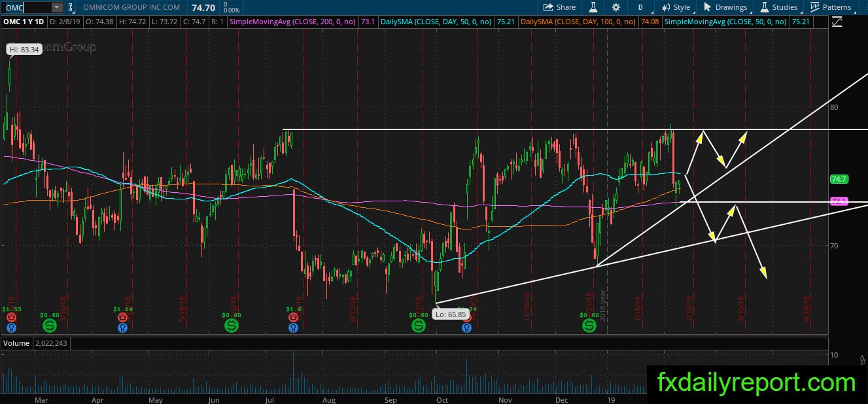
Task: Click SimpleMovingAvg (CLOSE, 200, 0, no) study label
Action: click(x=292, y=22)
